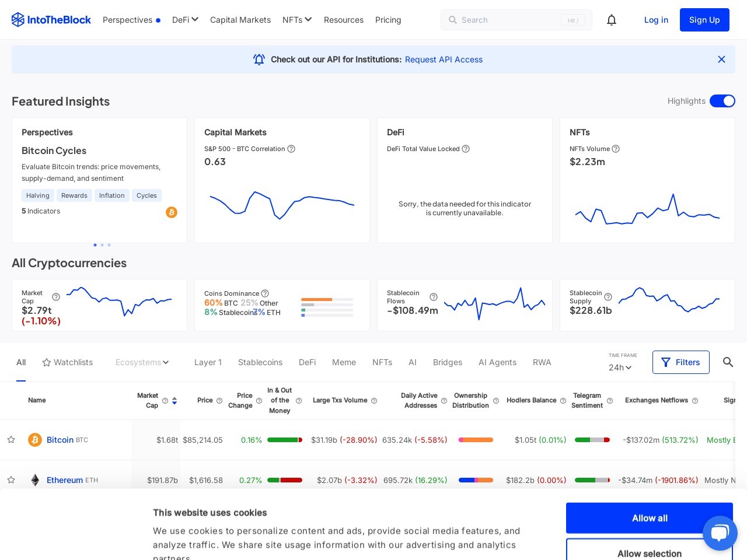Click help icon beside NFTs Volume
The image size is (747, 560).
pyautogui.click(x=616, y=149)
